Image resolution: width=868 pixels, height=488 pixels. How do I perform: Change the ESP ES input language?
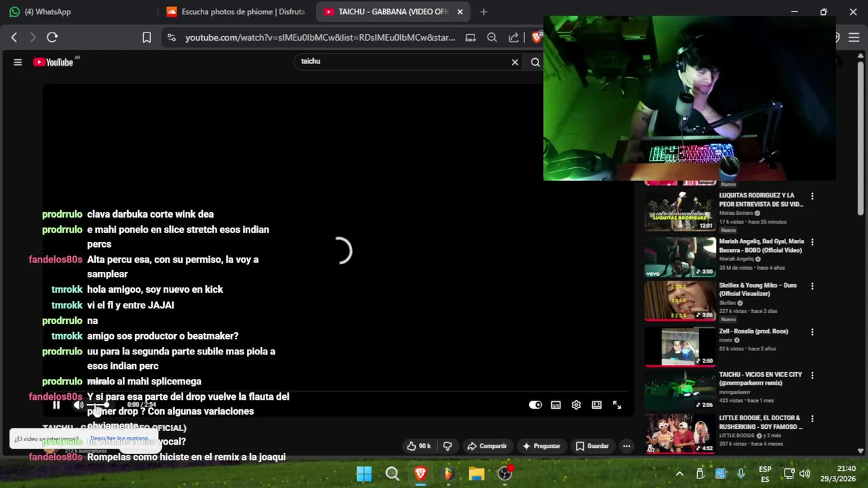point(765,474)
